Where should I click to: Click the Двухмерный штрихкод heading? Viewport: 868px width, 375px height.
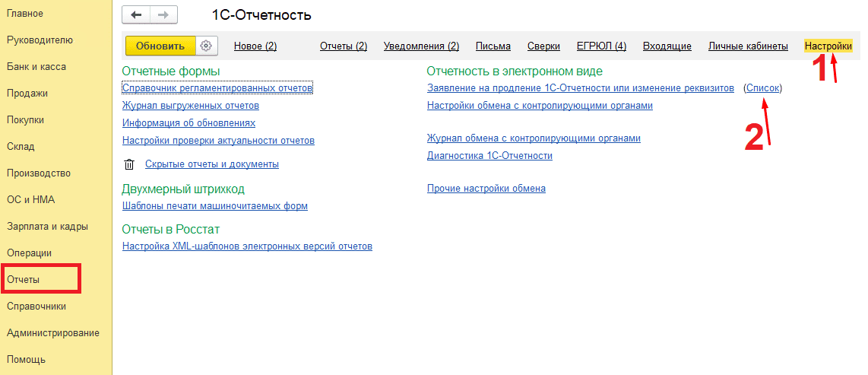(x=183, y=189)
